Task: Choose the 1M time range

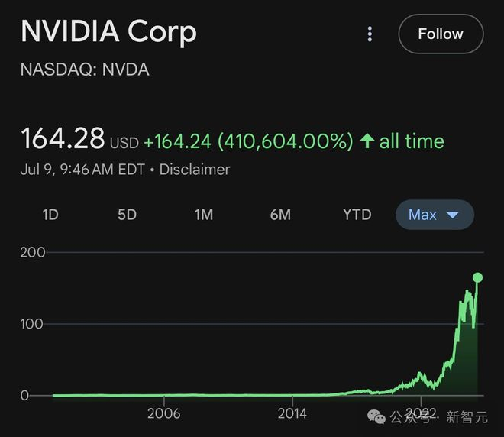Action: pos(203,215)
